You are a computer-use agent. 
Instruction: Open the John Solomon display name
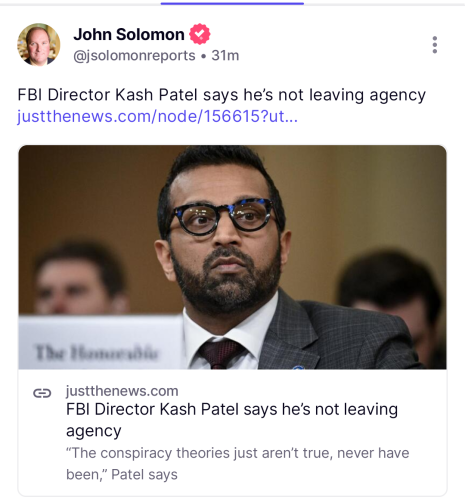[x=129, y=34]
